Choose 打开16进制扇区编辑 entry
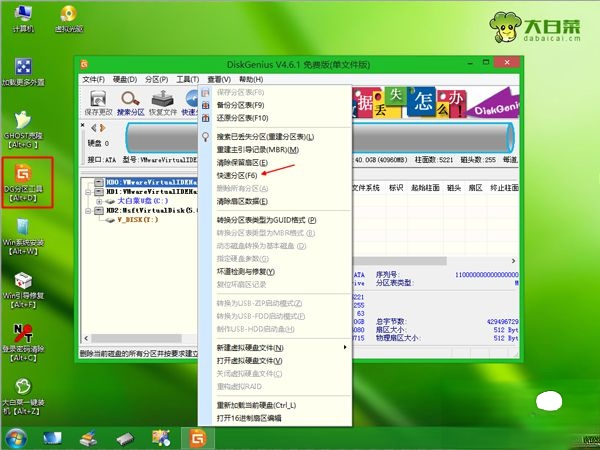 pos(275,418)
